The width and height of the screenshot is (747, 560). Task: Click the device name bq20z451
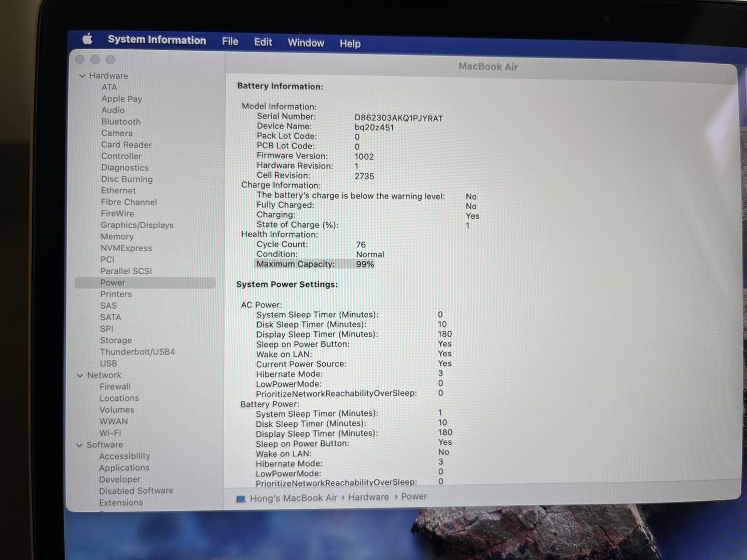point(374,128)
